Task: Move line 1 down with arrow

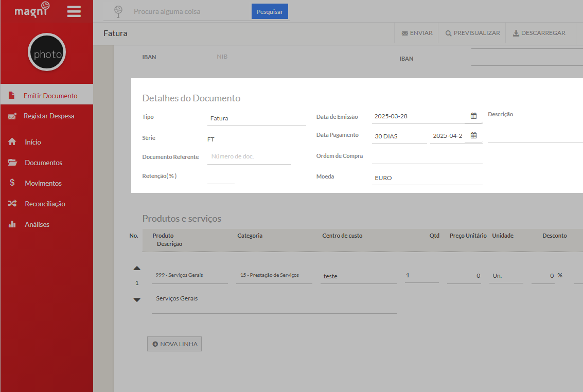Action: pyautogui.click(x=137, y=300)
